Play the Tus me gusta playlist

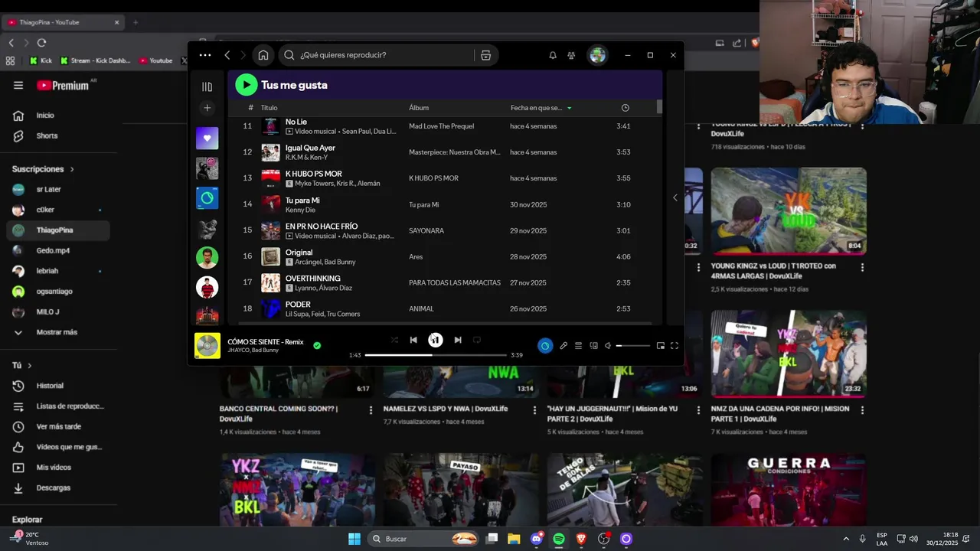(246, 85)
